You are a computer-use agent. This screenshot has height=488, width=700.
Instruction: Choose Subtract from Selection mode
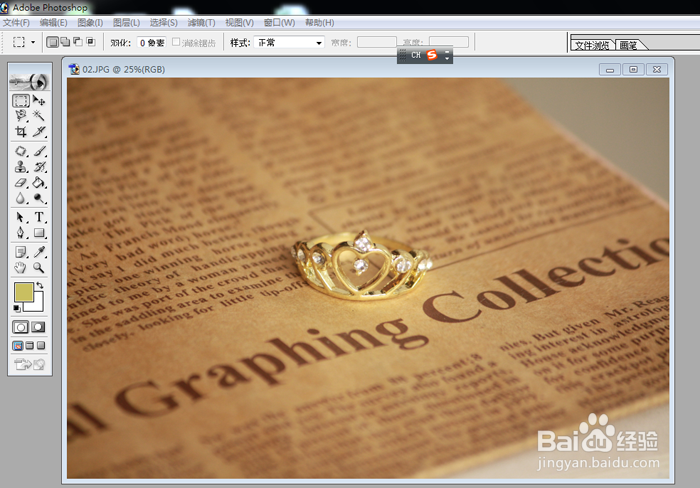78,42
